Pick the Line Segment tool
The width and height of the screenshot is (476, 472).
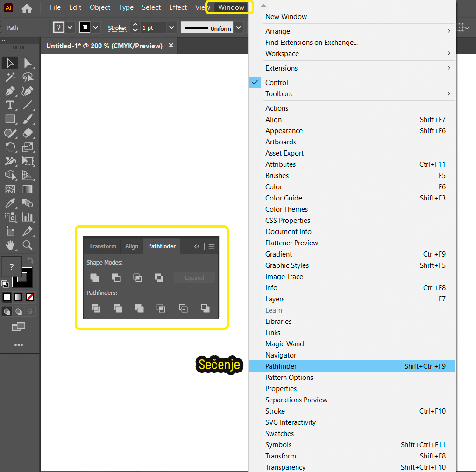[28, 105]
